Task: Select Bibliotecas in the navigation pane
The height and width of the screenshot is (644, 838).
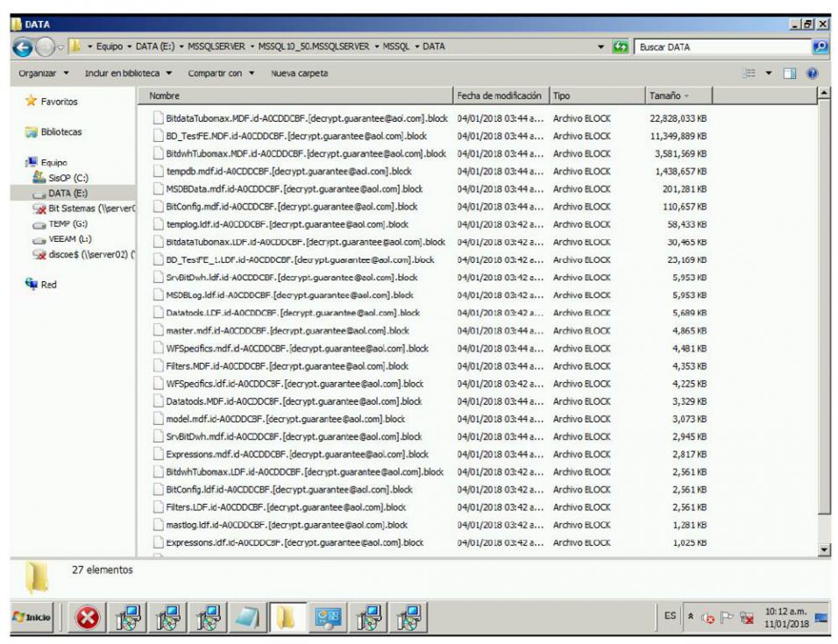Action: point(54,131)
